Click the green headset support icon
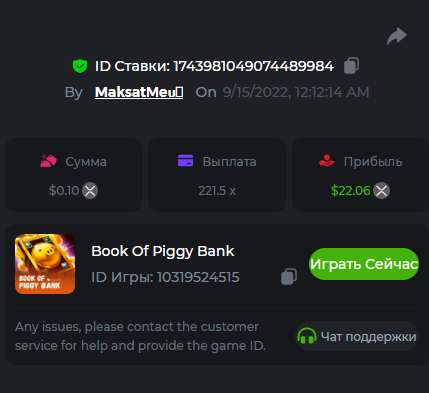 (307, 336)
